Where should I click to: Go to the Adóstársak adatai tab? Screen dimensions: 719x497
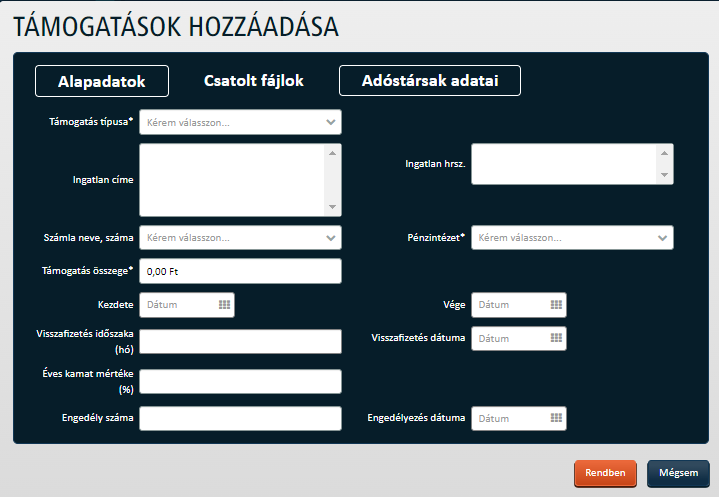coord(430,81)
